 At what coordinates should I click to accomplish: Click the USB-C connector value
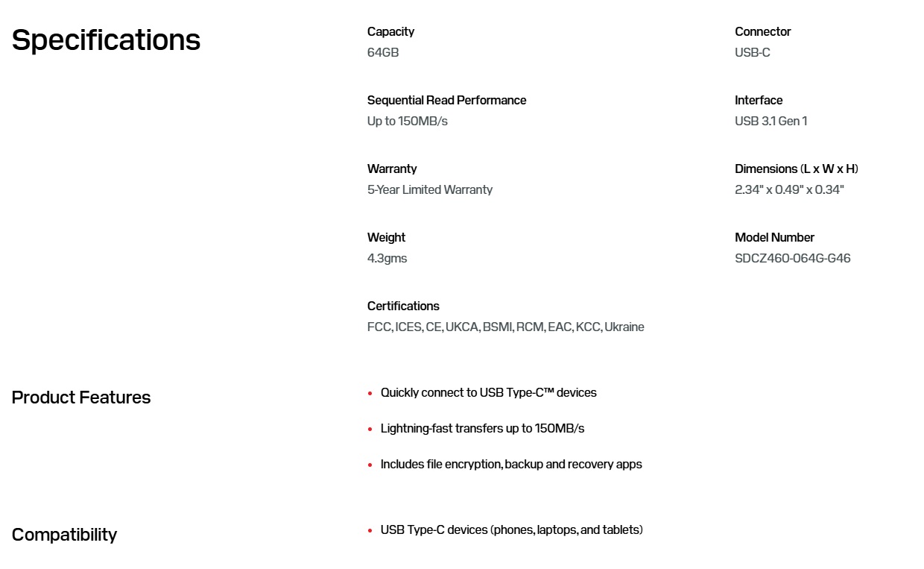tap(752, 52)
